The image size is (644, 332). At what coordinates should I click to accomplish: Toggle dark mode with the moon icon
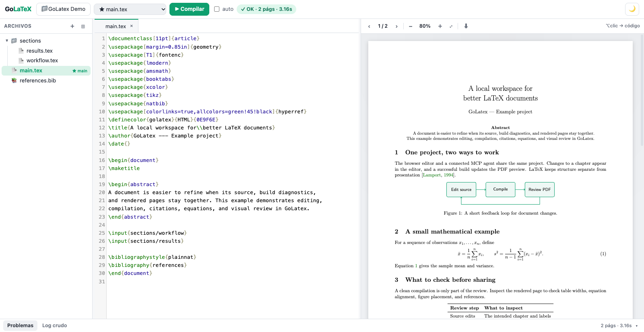click(632, 9)
